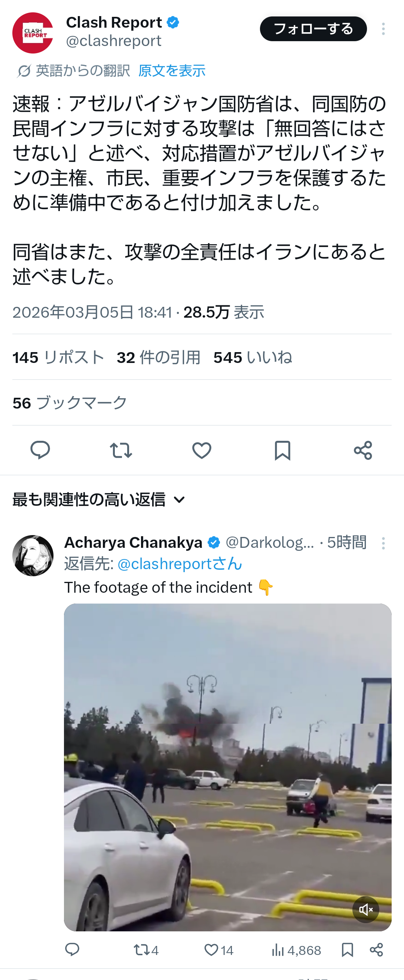This screenshot has width=404, height=980.
Task: Repost Acharya Chanakya's reply
Action: pos(141,950)
